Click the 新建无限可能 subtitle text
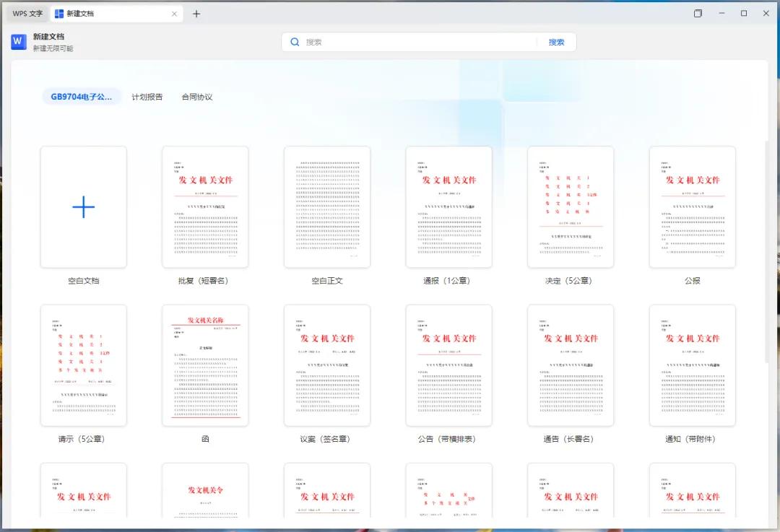The image size is (780, 532). (53, 48)
